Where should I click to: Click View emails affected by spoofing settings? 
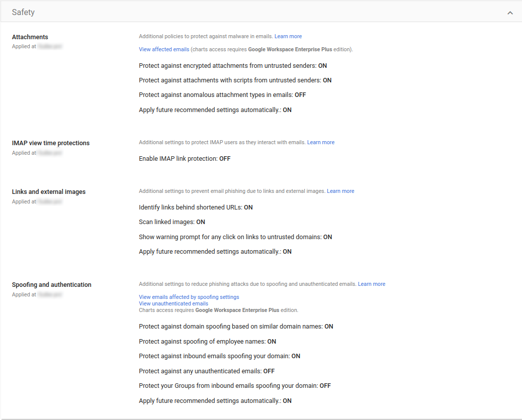click(189, 297)
